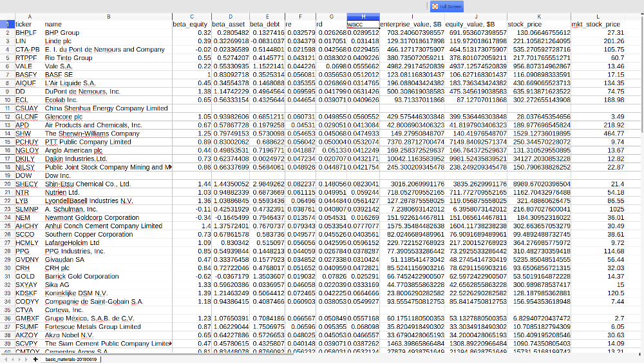Select the 'enterprise_value, $B' header cell
This screenshot has height=363, width=644.
pos(412,25)
